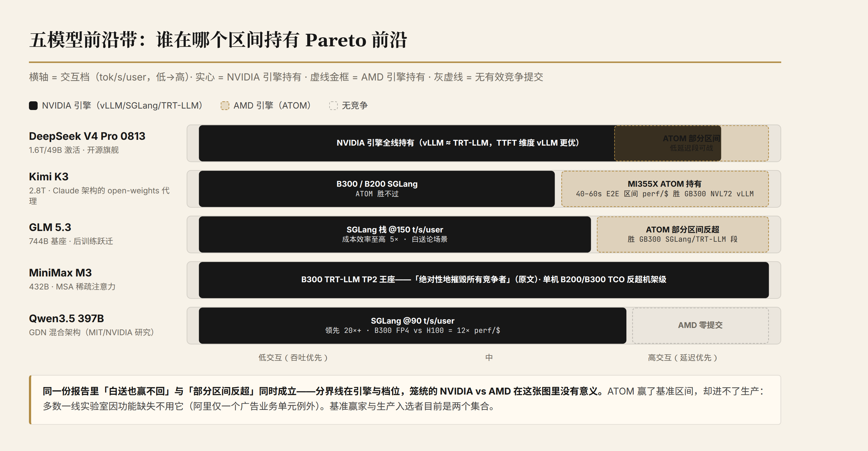Click the bar B300 TRT-LLM TP2 王座
868x451 pixels.
click(483, 280)
